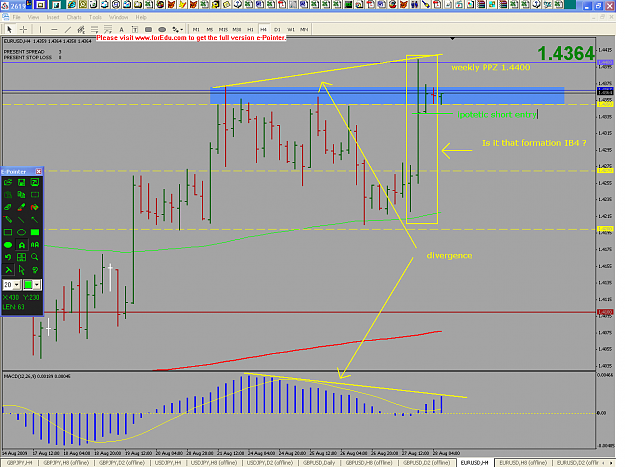Select the rectangle shape tool in the toolbar
Viewport: 625px width, 467px height.
(148, 29)
